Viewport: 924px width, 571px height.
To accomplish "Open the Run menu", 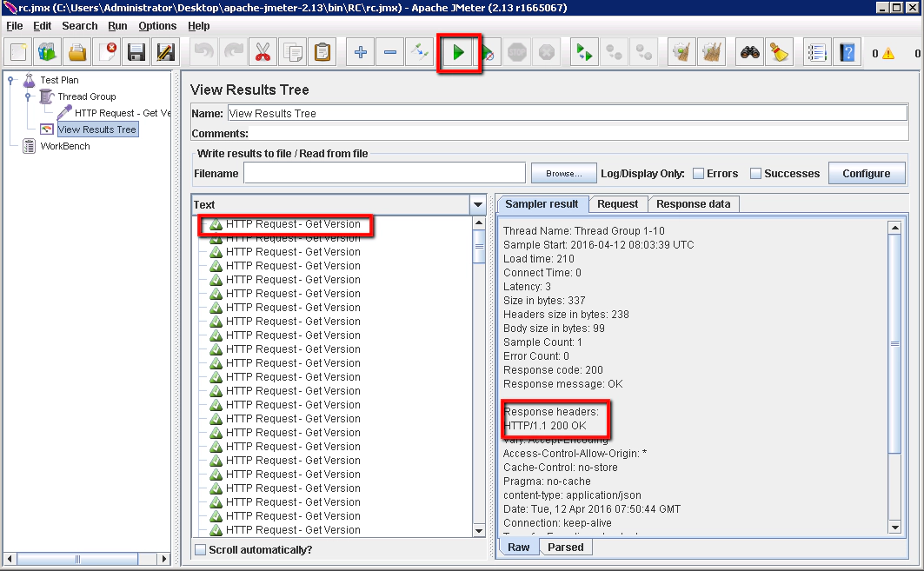I will point(116,25).
